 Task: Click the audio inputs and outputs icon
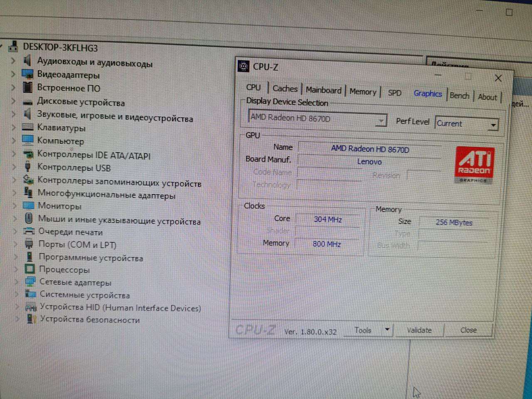[27, 61]
